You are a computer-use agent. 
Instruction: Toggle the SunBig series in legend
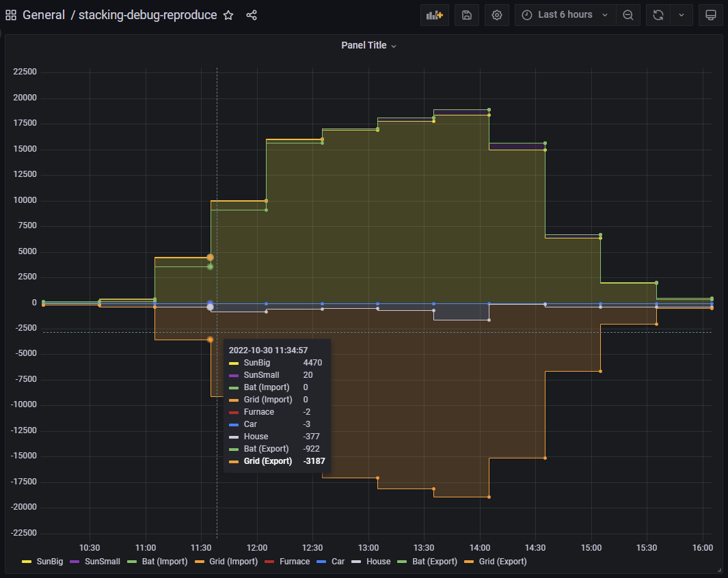(x=49, y=561)
